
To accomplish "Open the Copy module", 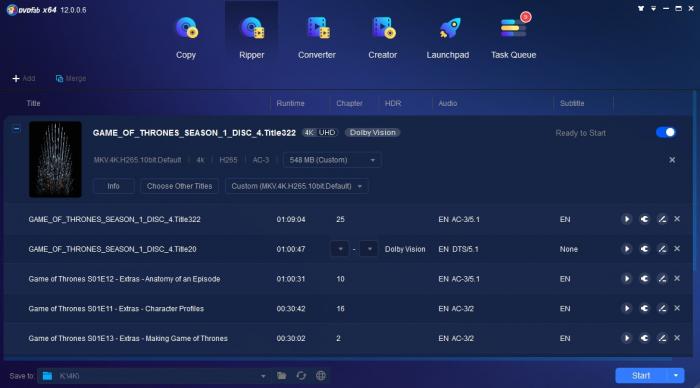I will click(186, 38).
